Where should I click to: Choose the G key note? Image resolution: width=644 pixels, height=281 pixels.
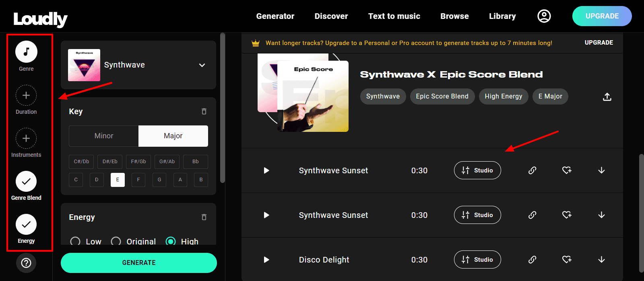coord(159,180)
